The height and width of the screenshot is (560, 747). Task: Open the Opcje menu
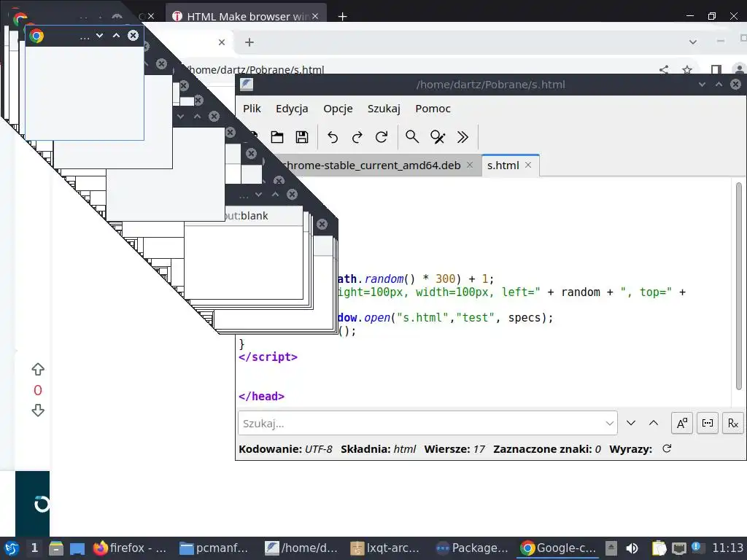338,109
